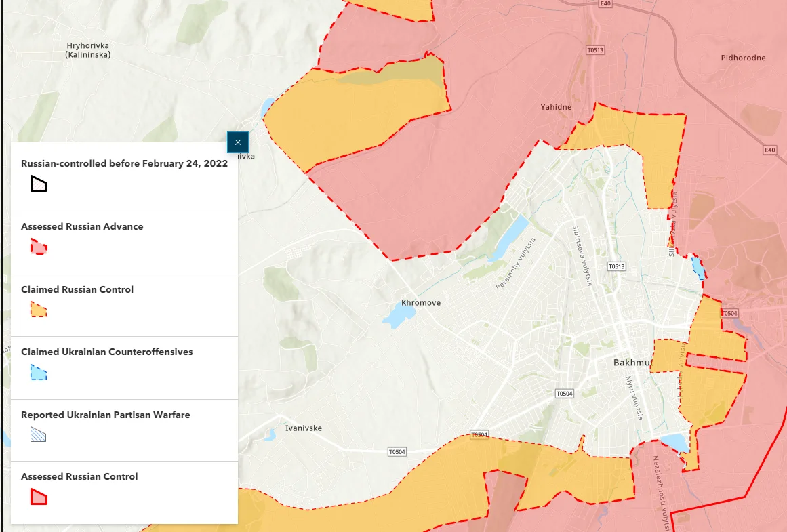Select the Claimed Ukrainian Counteroffensives legend label

click(x=106, y=352)
